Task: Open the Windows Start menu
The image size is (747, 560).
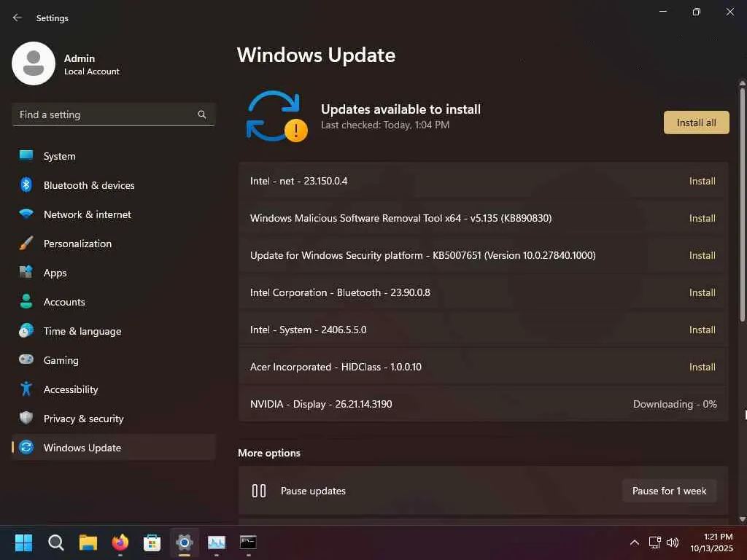Action: point(23,542)
